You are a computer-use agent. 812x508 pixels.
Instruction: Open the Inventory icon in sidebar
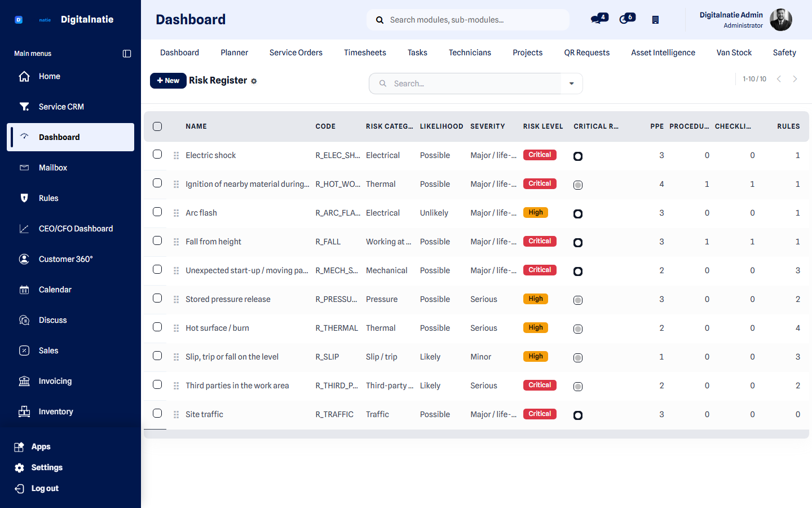coord(24,411)
